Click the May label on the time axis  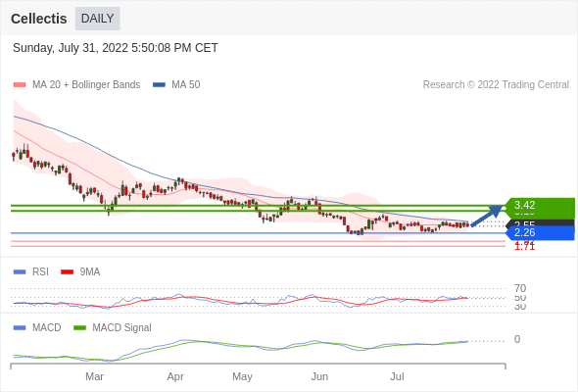(242, 376)
